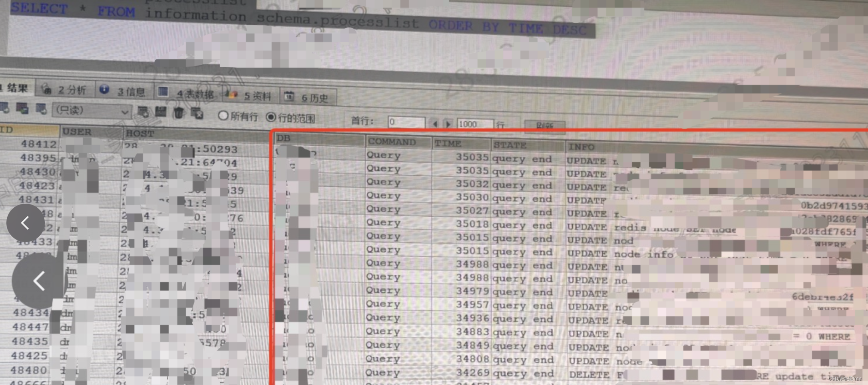This screenshot has width=868, height=385.
Task: Click the COMMAND column header
Action: coord(398,142)
